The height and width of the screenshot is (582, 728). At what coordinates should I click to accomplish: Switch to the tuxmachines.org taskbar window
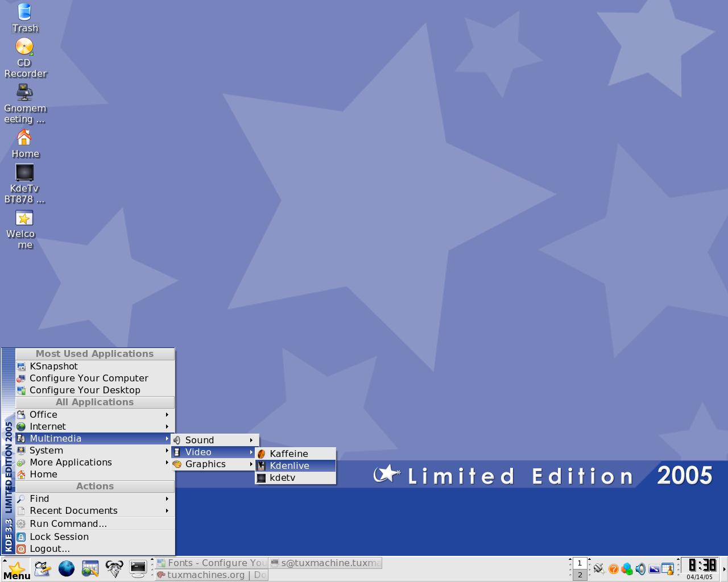pyautogui.click(x=212, y=575)
